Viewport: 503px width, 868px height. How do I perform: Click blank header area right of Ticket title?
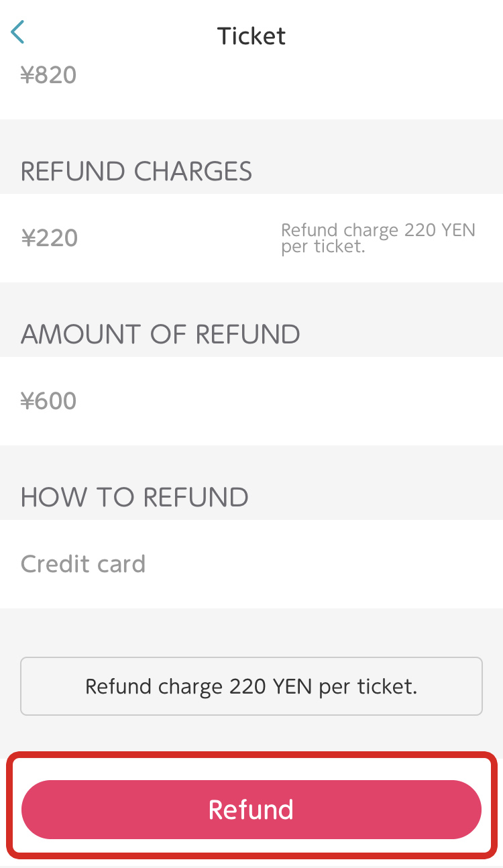click(402, 36)
